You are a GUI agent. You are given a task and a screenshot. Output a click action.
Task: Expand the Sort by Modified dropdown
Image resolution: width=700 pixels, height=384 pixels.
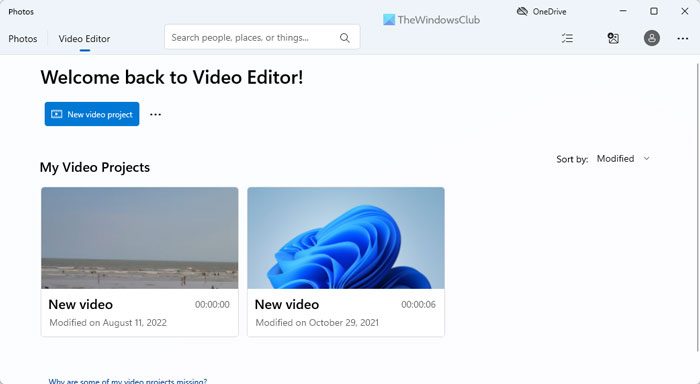point(623,159)
